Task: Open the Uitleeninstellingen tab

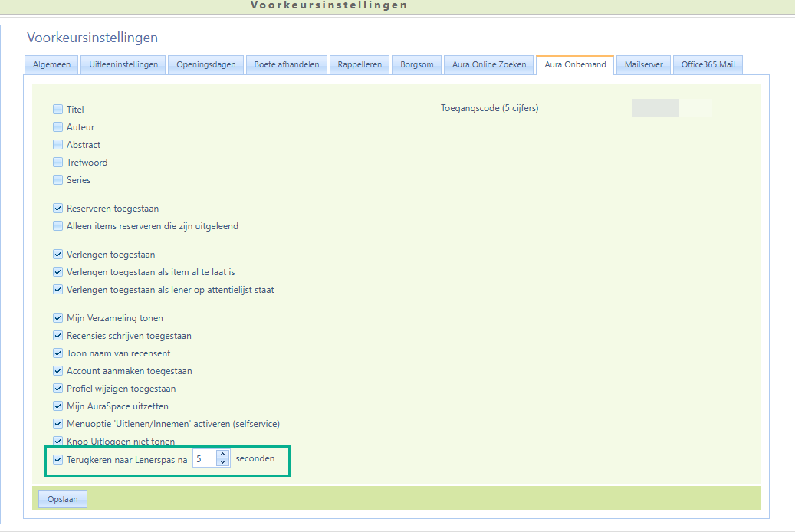Action: coord(123,65)
